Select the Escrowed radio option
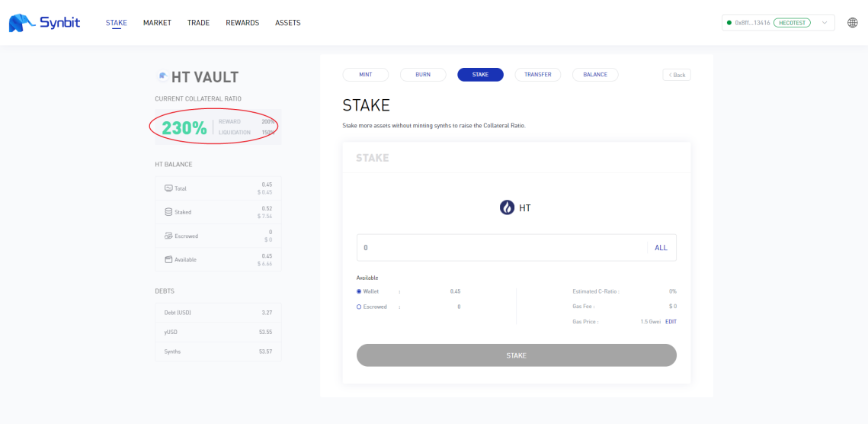Image resolution: width=868 pixels, height=424 pixels. (x=359, y=307)
